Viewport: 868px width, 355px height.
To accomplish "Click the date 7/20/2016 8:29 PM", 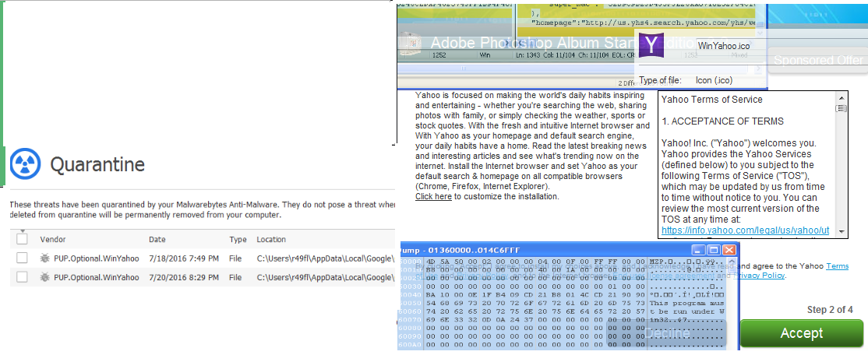I will pyautogui.click(x=185, y=277).
